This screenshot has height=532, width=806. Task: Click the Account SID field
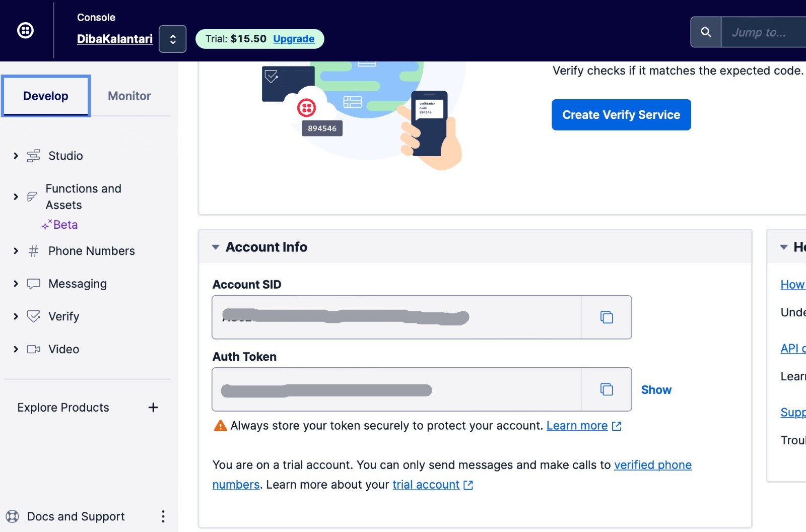tap(397, 317)
